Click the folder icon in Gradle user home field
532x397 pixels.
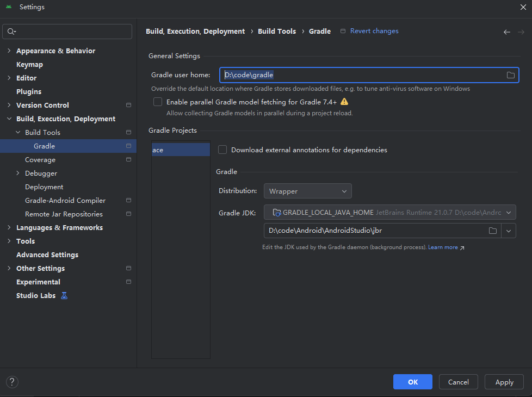coord(510,75)
